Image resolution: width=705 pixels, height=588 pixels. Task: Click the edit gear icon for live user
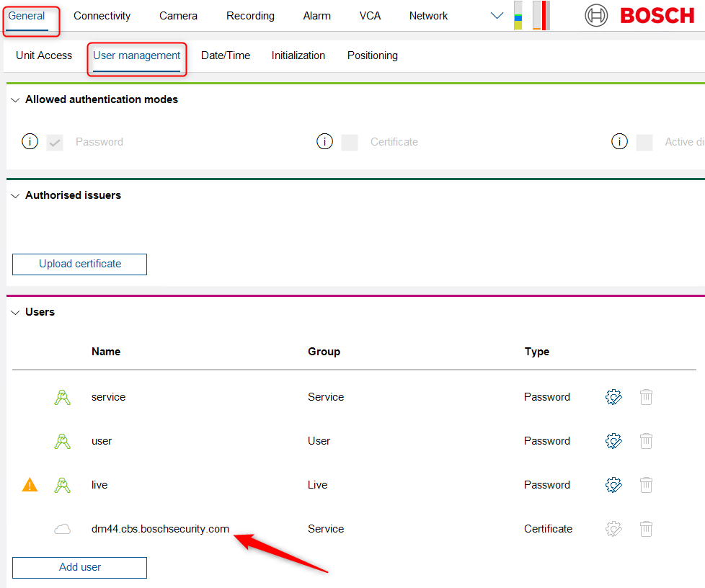pyautogui.click(x=613, y=485)
